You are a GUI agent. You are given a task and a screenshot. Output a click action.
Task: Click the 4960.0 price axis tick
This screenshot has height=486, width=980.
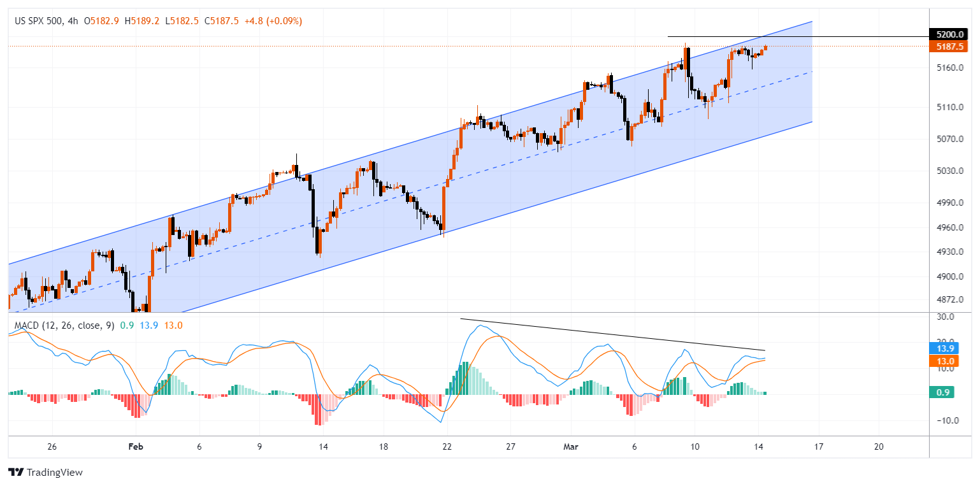(x=949, y=227)
